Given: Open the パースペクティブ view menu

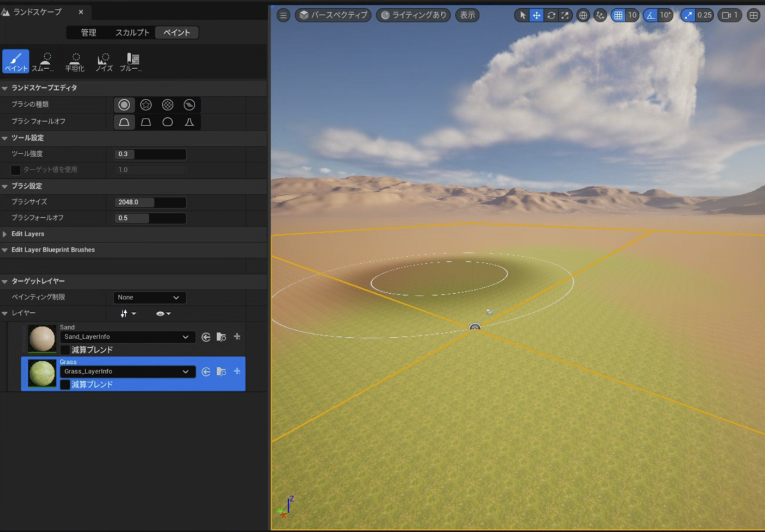Looking at the screenshot, I should (333, 15).
